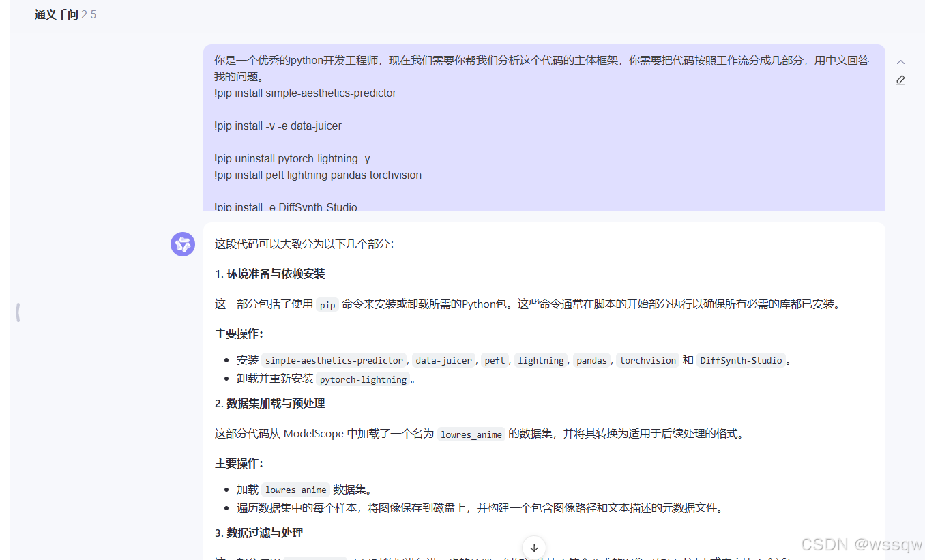Screen dimensions: 925x560
Task: Click the Tongyi Qianwen assistant avatar icon
Action: click(183, 244)
